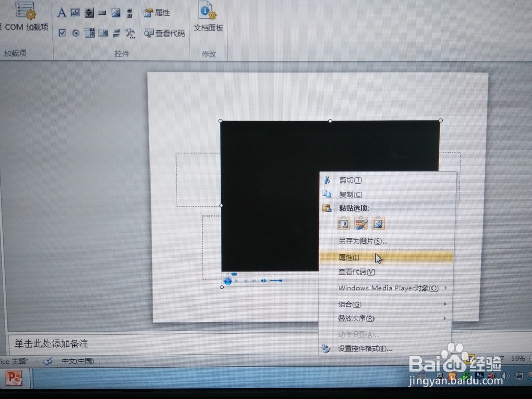Open the 文档面板 document panel
Image resolution: width=532 pixels, height=399 pixels.
tap(209, 17)
